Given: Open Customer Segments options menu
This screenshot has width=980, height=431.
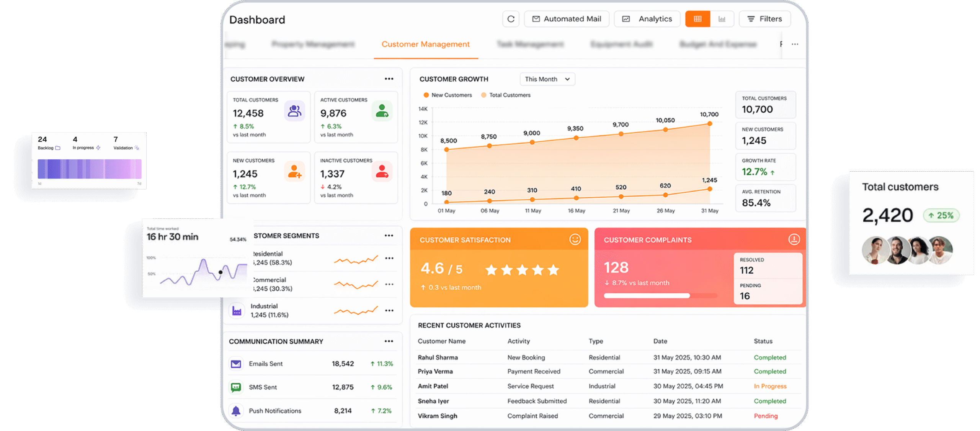Looking at the screenshot, I should 389,236.
